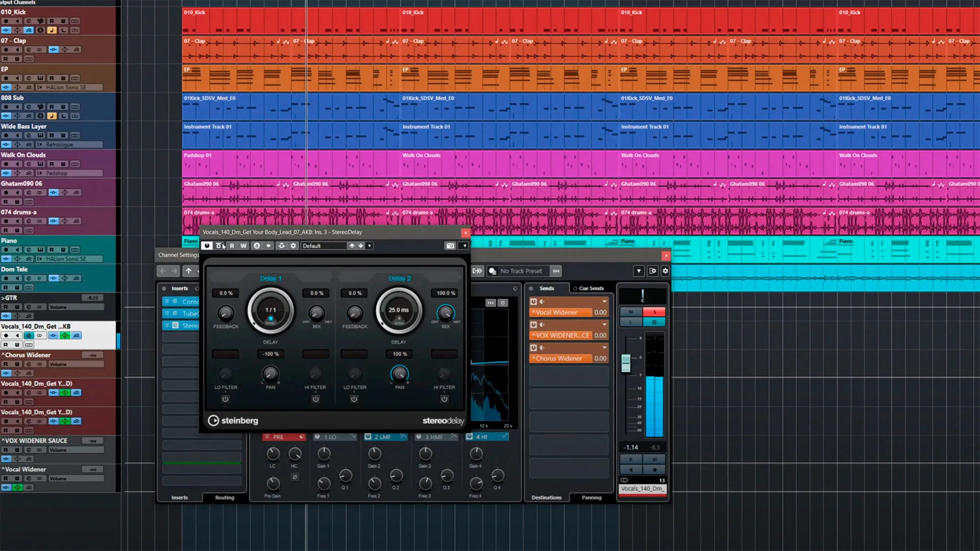Click Solo (S) in the channel fader strip
The width and height of the screenshot is (980, 551).
654,312
